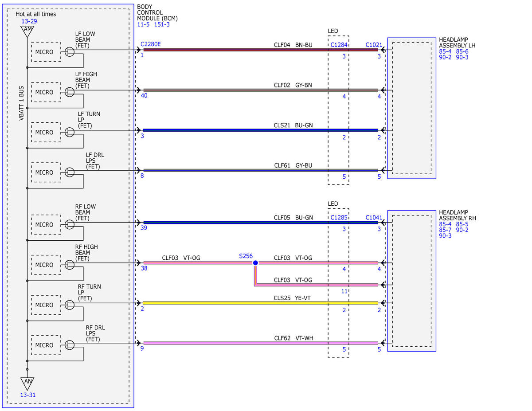Click the LF DRL LPS FET symbol
The height and width of the screenshot is (411, 532).
70,172
